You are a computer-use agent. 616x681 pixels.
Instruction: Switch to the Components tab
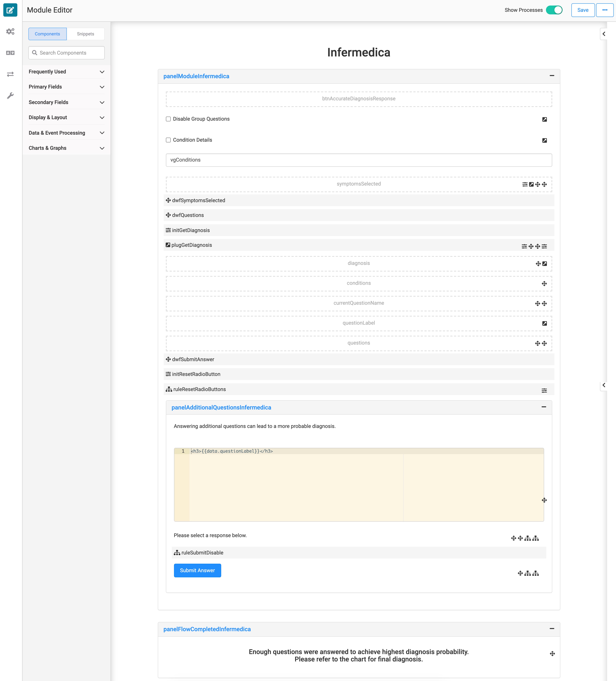tap(48, 34)
